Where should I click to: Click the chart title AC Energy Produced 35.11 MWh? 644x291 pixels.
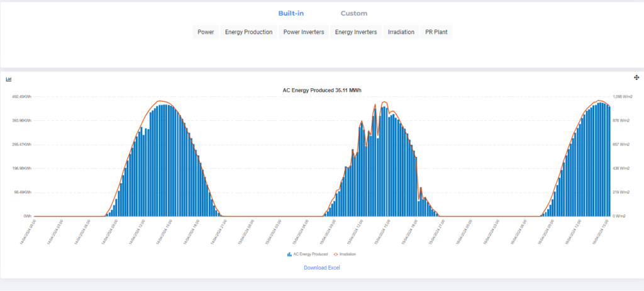[x=322, y=90]
